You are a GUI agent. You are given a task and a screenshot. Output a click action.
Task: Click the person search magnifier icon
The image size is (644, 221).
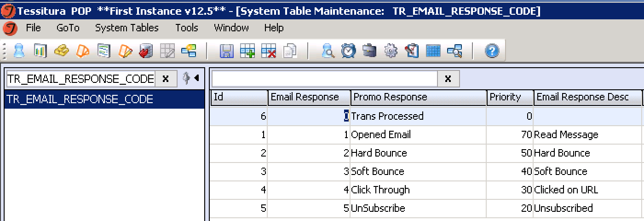(328, 51)
